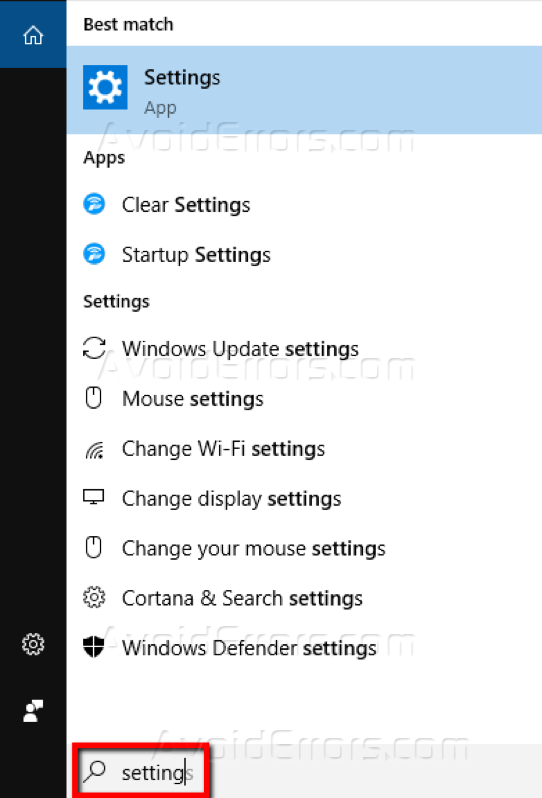Click the feedback person icon in the sidebar

pyautogui.click(x=33, y=710)
